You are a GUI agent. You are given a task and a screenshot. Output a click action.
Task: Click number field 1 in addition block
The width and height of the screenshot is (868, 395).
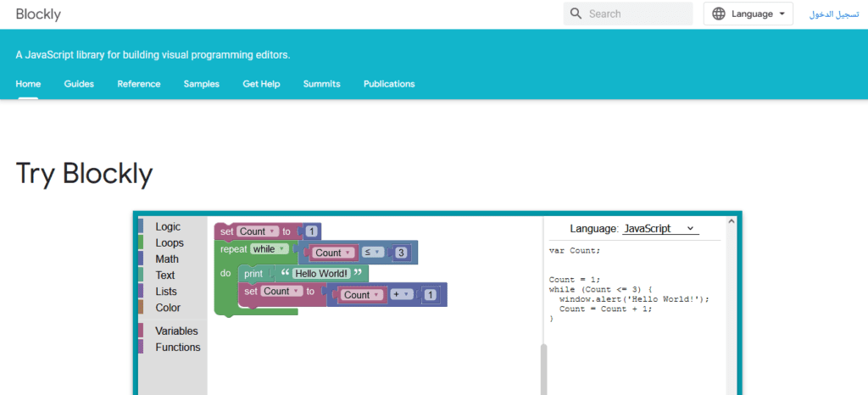(430, 296)
